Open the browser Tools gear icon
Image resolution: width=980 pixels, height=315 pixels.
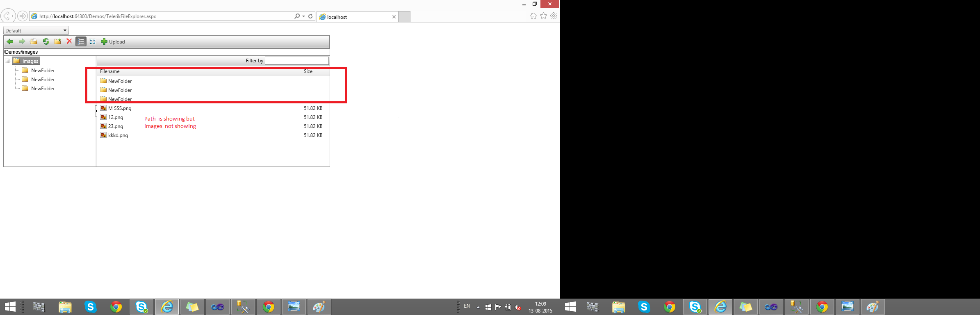554,16
